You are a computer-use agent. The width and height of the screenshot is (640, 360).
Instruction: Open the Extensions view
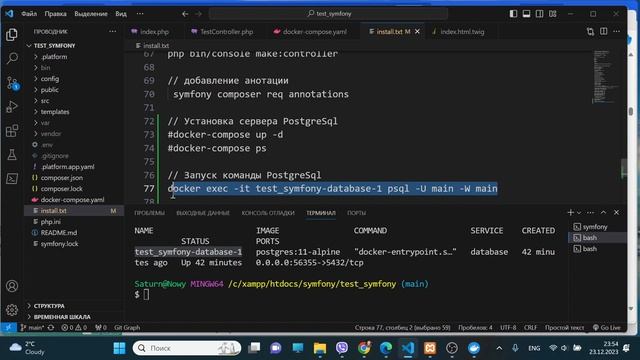point(12,131)
